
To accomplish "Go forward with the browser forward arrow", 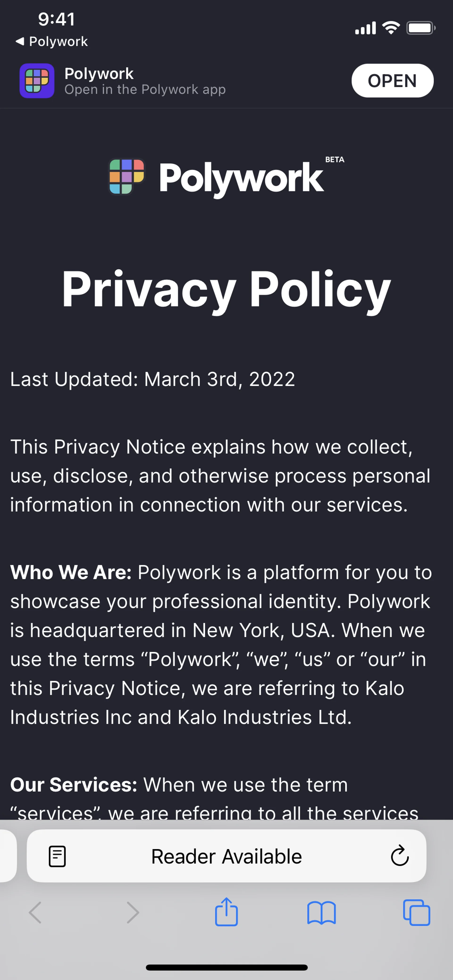I will (132, 912).
